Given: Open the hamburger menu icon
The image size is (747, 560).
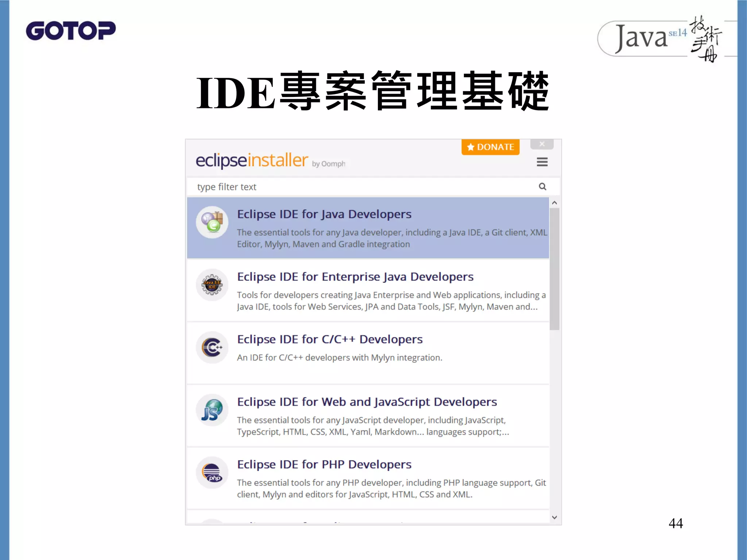Looking at the screenshot, I should coord(542,162).
